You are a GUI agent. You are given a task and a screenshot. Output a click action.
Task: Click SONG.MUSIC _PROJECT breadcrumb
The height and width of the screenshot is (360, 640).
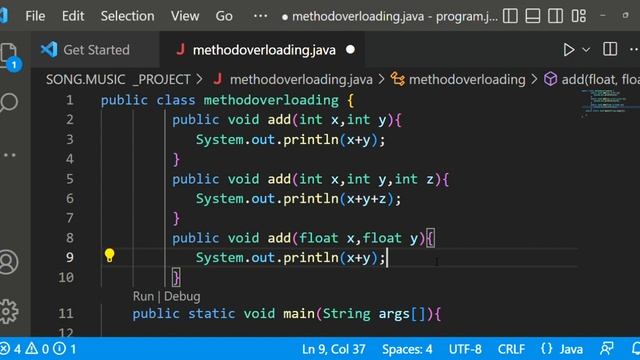(x=118, y=79)
